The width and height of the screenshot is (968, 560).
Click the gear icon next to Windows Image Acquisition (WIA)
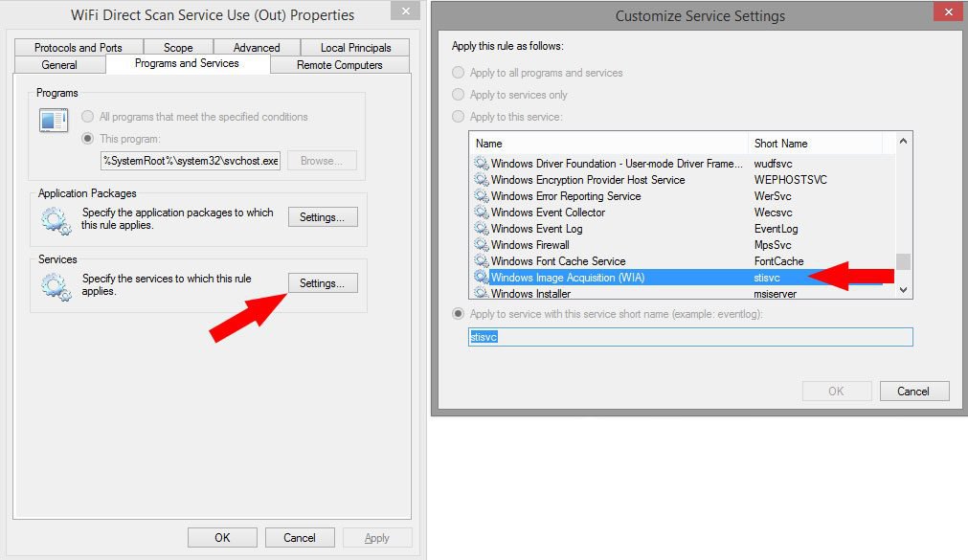click(481, 278)
